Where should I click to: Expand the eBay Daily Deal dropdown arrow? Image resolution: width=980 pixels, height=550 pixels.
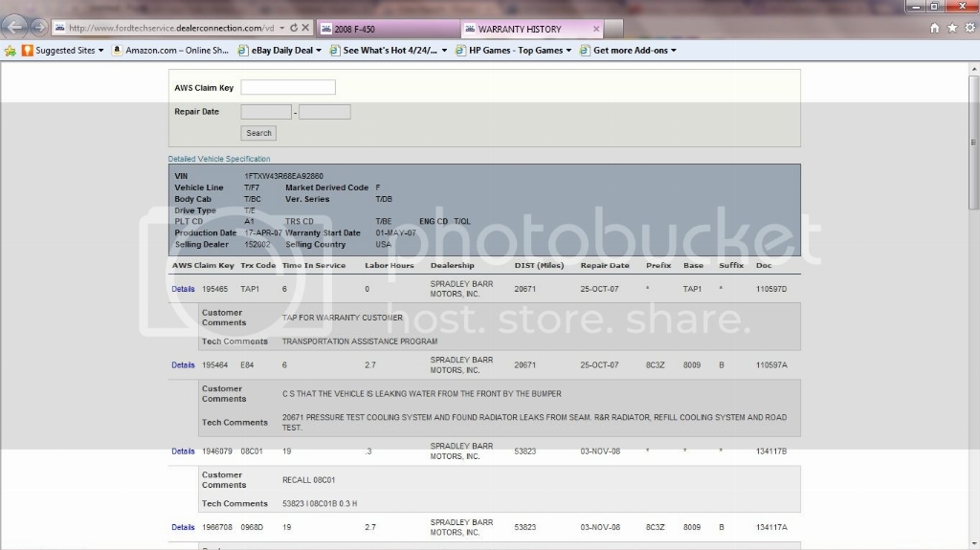coord(319,51)
